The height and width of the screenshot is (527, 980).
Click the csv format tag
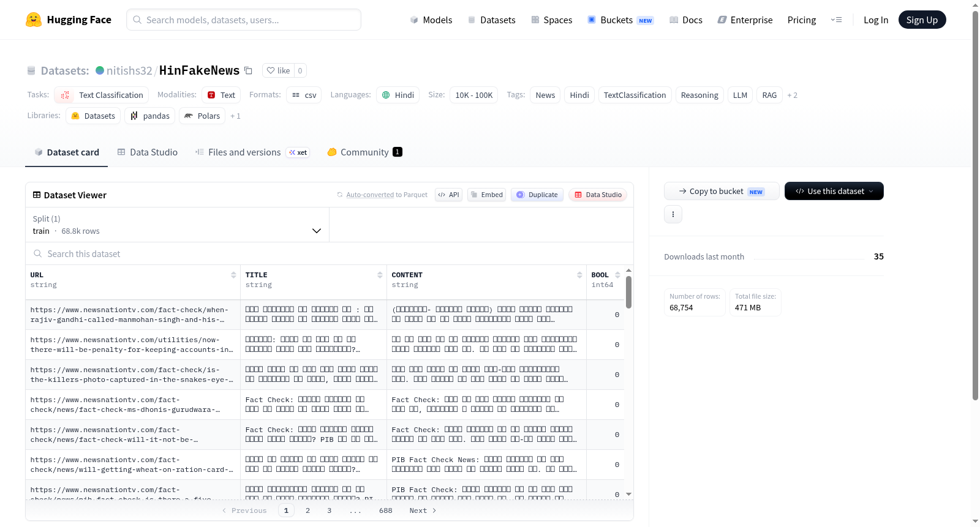[304, 95]
